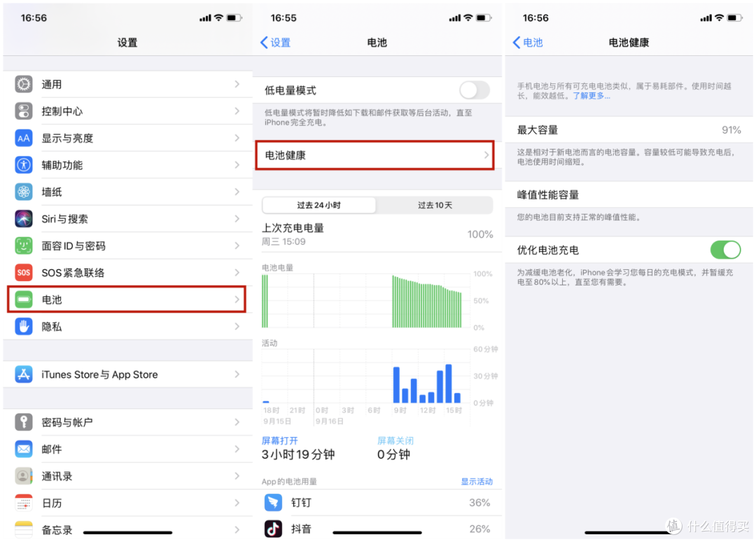The image size is (756, 542).
Task: Tap 上次充电电量 100% value
Action: point(480,234)
